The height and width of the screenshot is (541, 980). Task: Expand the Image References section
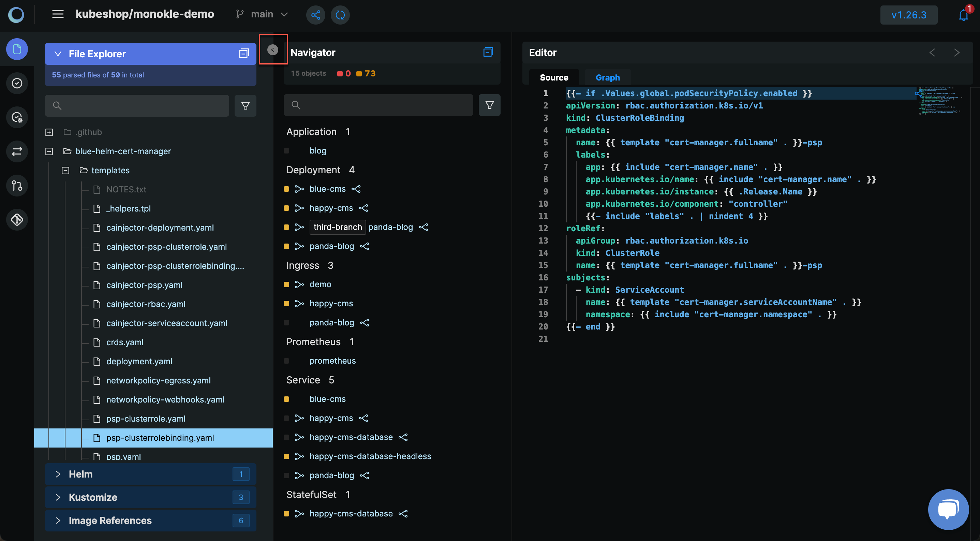(58, 520)
